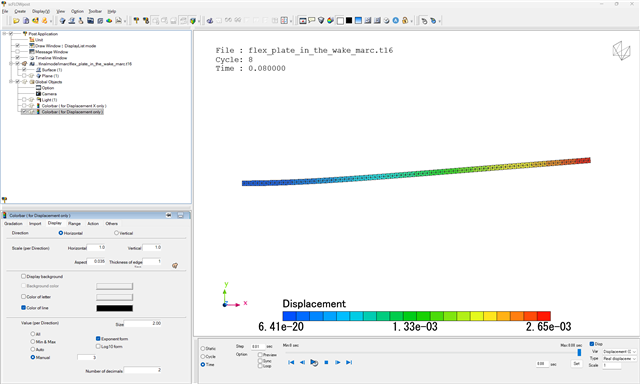640x384 pixels.
Task: Click the Number of decimals input field
Action: coord(143,370)
